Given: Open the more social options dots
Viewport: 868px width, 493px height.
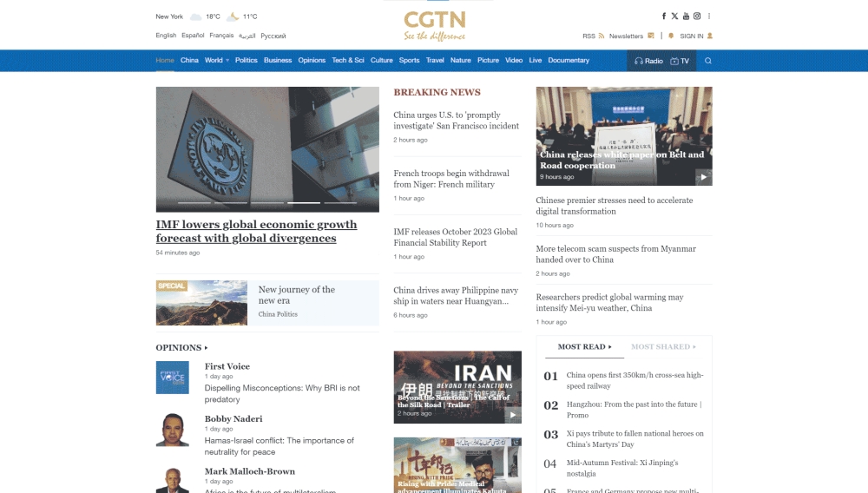Looking at the screenshot, I should [x=709, y=16].
